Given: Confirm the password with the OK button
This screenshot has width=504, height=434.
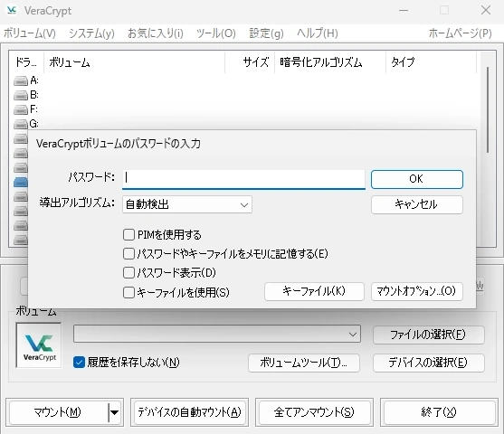Looking at the screenshot, I should pos(417,179).
